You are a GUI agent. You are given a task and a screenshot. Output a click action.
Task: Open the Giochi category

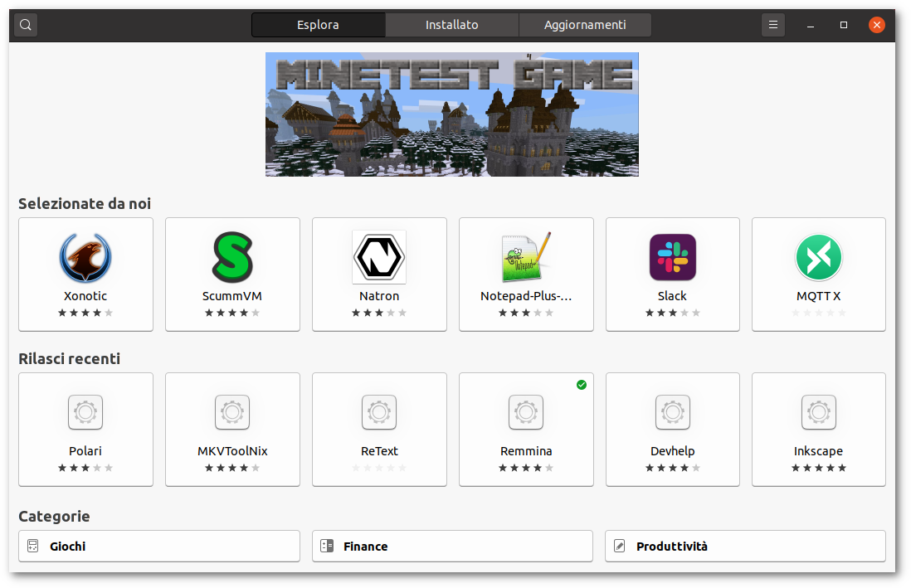(x=159, y=547)
